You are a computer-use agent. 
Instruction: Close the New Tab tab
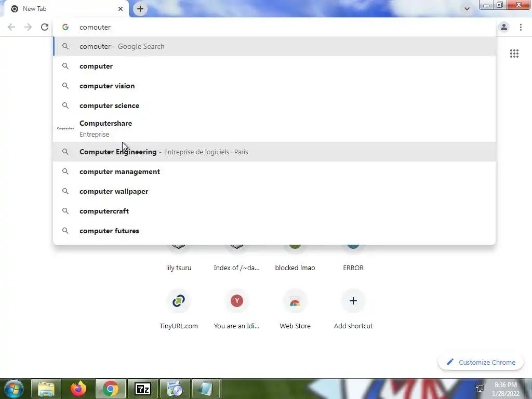click(121, 9)
